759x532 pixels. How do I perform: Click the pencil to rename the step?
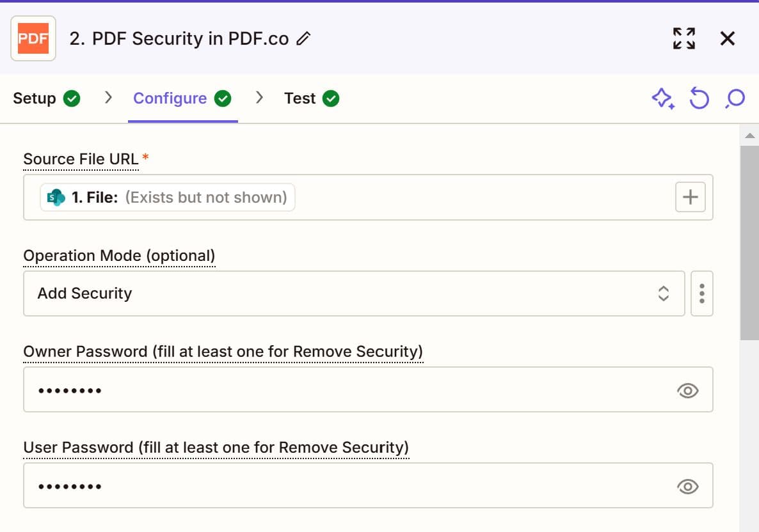[x=303, y=38]
